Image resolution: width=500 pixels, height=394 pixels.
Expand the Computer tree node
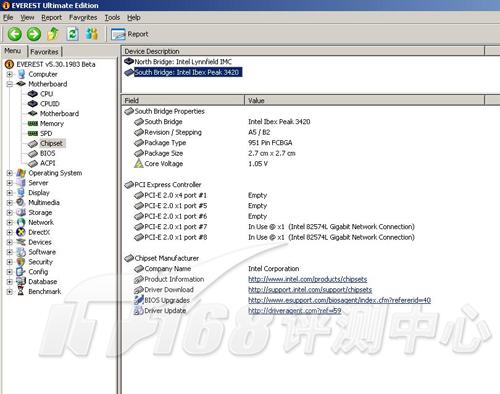coord(10,74)
